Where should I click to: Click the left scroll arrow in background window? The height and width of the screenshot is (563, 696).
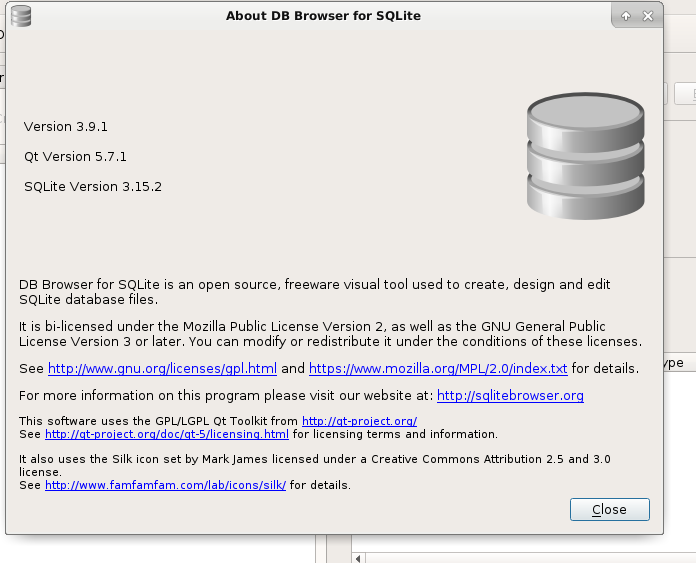358,558
